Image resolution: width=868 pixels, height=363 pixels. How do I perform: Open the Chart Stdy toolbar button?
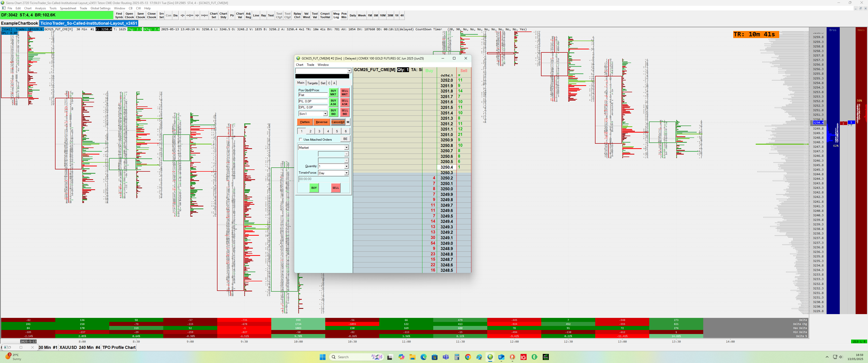(223, 15)
